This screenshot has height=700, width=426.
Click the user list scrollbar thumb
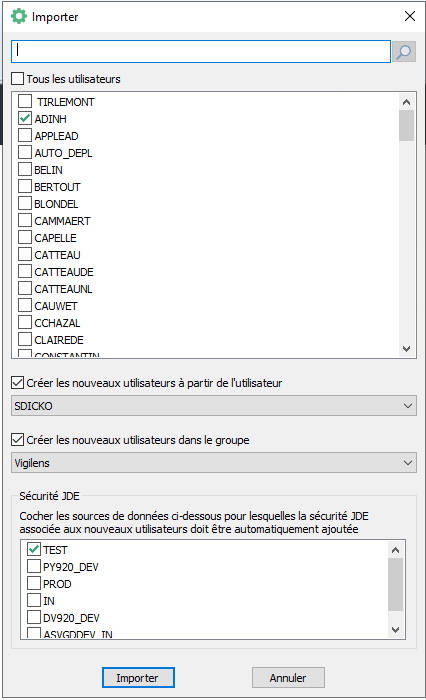pyautogui.click(x=406, y=125)
